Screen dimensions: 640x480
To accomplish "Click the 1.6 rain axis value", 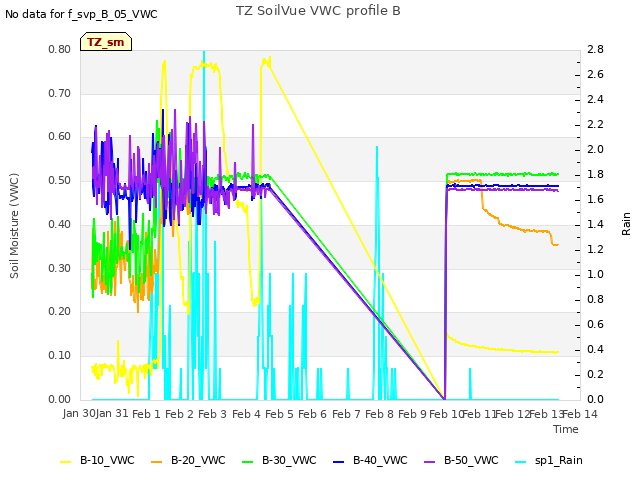I will pos(596,200).
